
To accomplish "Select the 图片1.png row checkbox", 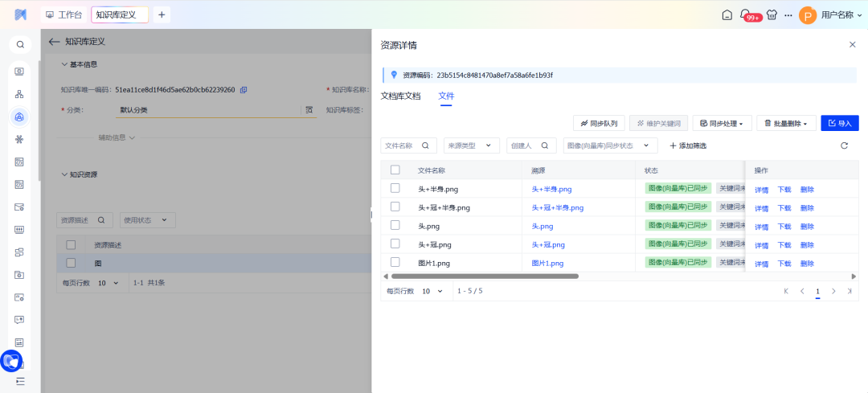I will pyautogui.click(x=395, y=262).
